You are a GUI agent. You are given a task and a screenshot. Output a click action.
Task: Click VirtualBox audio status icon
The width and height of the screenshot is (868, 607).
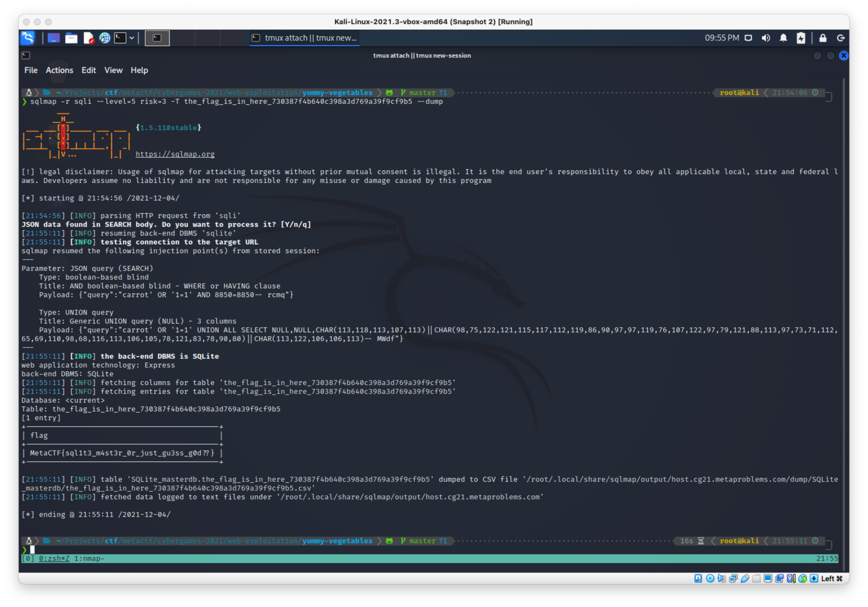(x=721, y=578)
